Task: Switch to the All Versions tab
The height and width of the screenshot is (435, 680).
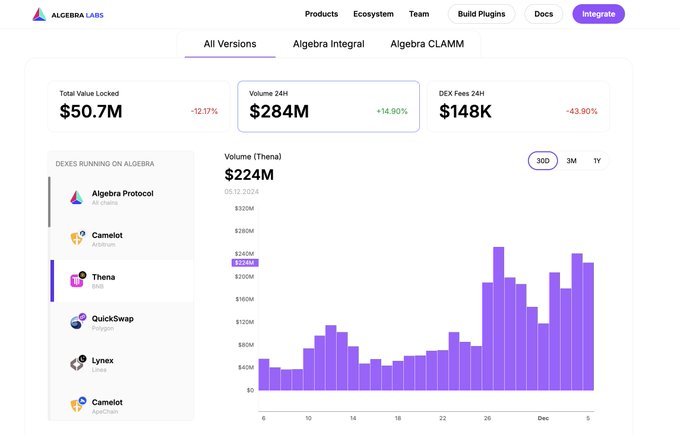Action: click(230, 44)
